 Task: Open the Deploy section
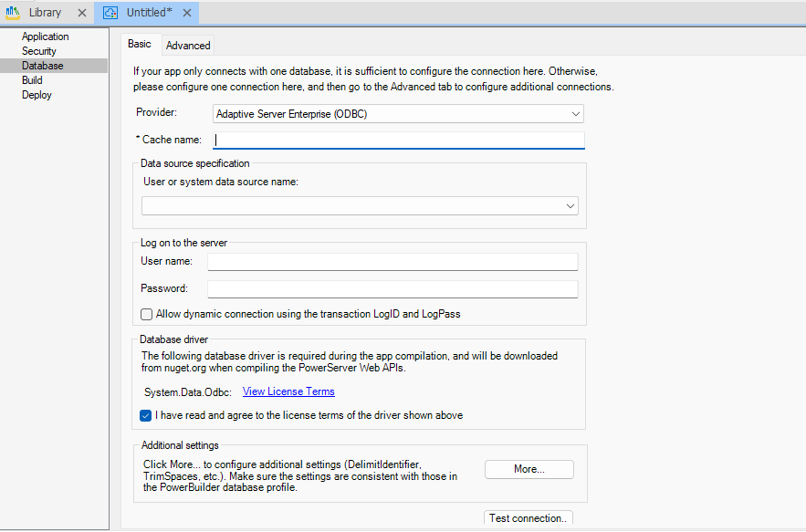click(37, 95)
